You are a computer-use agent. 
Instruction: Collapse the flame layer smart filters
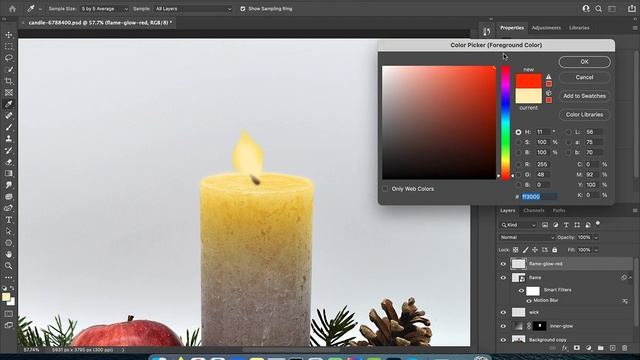(630, 278)
